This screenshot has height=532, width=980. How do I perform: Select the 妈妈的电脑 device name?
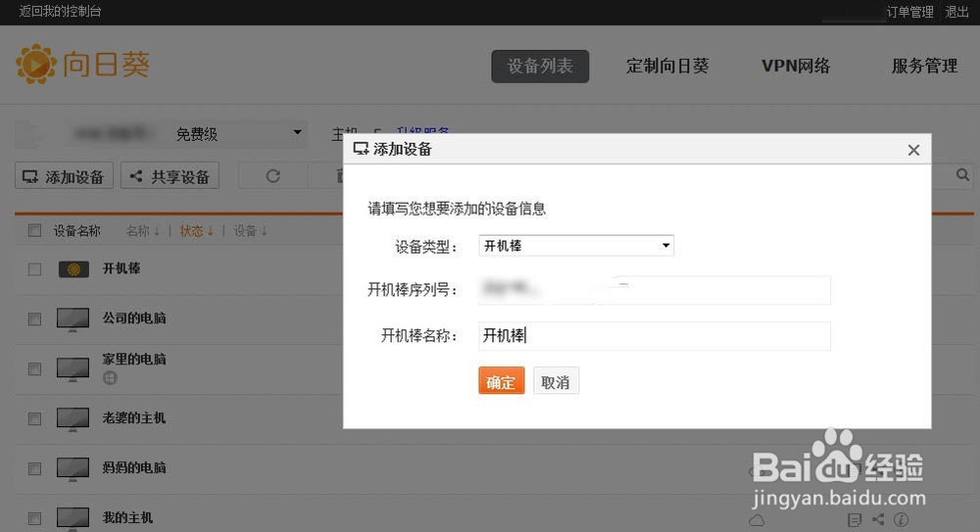click(134, 468)
